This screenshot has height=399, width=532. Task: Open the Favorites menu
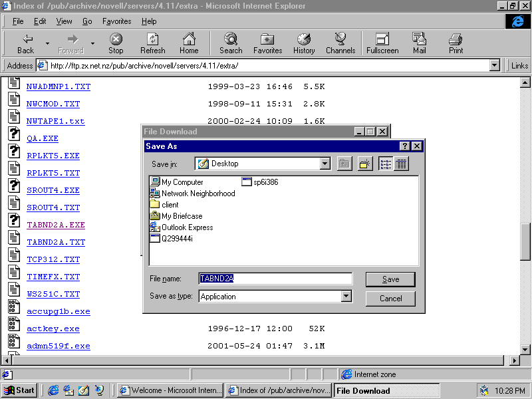[x=117, y=21]
